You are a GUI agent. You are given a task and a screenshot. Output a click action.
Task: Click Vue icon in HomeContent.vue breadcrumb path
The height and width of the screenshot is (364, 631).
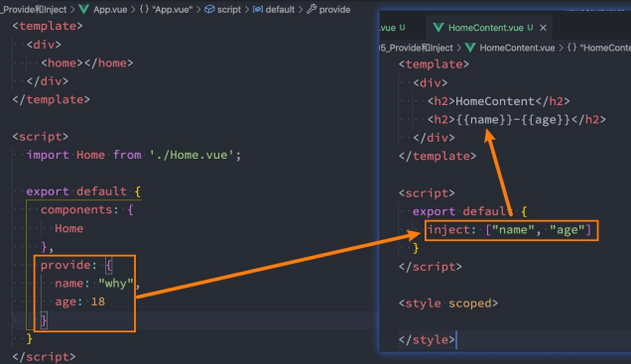coord(470,48)
